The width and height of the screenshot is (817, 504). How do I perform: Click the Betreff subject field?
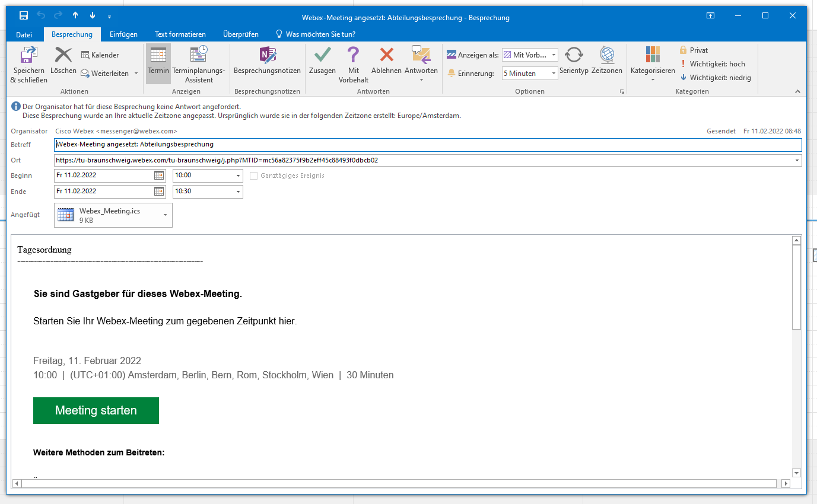pyautogui.click(x=428, y=145)
